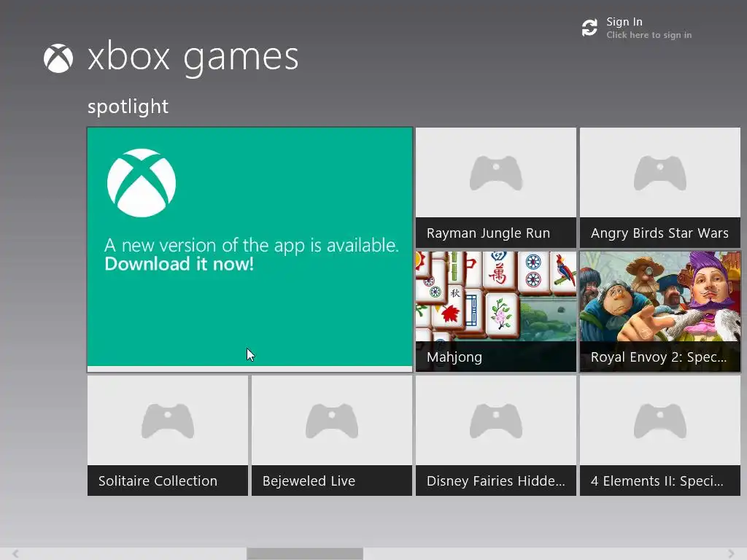Click the scrollbar right arrow

(731, 553)
